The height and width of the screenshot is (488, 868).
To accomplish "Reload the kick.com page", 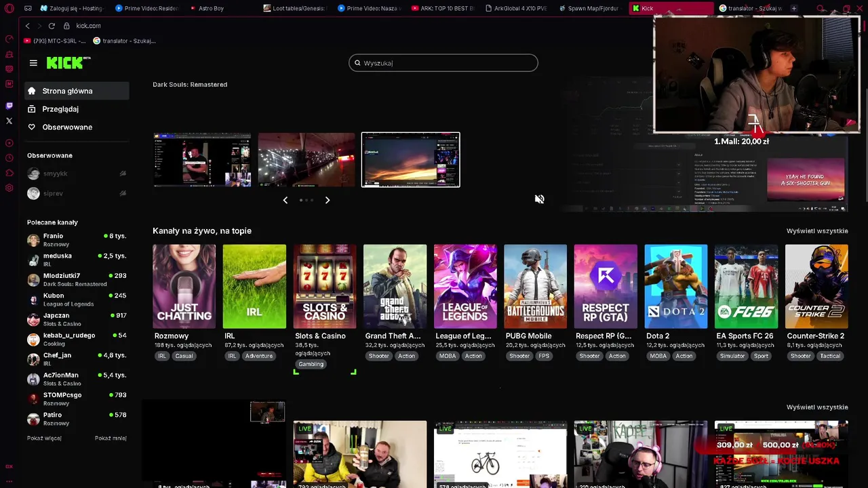I will (52, 26).
